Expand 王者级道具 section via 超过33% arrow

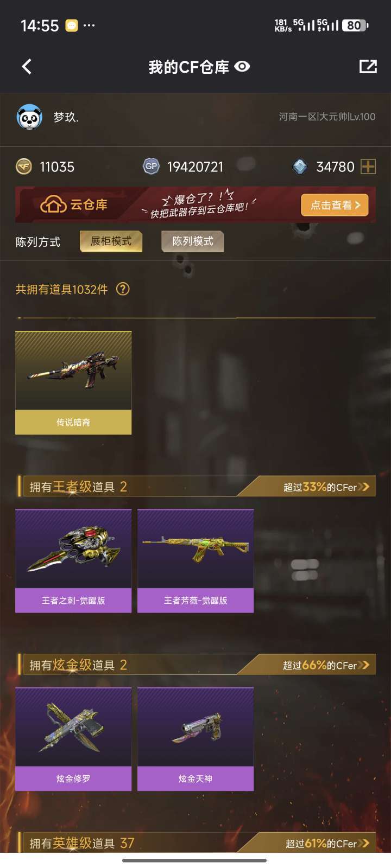(364, 487)
